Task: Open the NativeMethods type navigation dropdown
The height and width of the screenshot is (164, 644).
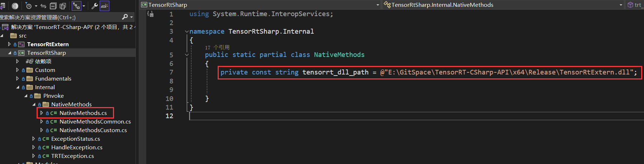Action: click(x=621, y=5)
